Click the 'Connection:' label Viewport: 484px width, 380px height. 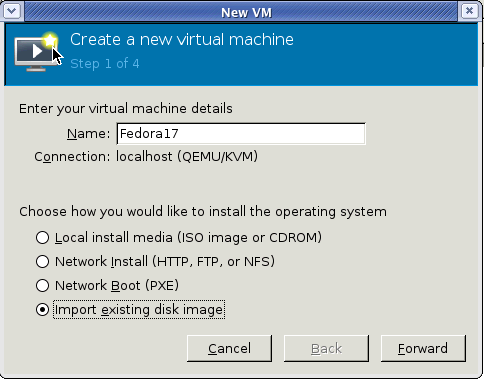(72, 157)
